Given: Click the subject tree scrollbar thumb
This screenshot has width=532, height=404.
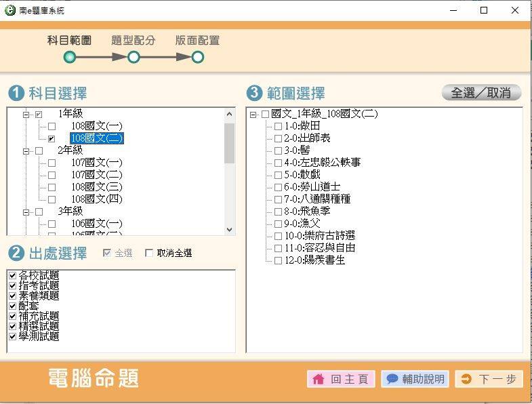Looking at the screenshot, I should coord(229,143).
